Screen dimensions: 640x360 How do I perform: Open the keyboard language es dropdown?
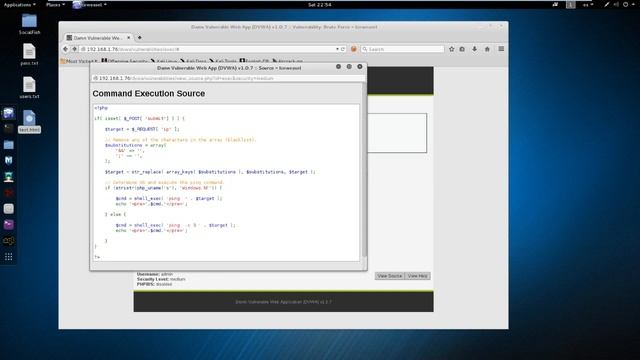coord(587,5)
